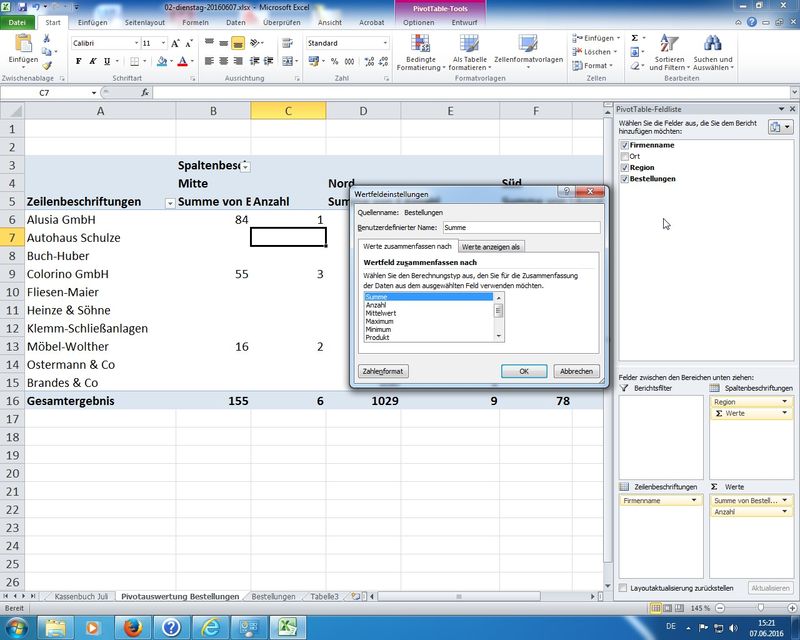
Task: Open the font name Calibri dropdown
Action: 135,44
